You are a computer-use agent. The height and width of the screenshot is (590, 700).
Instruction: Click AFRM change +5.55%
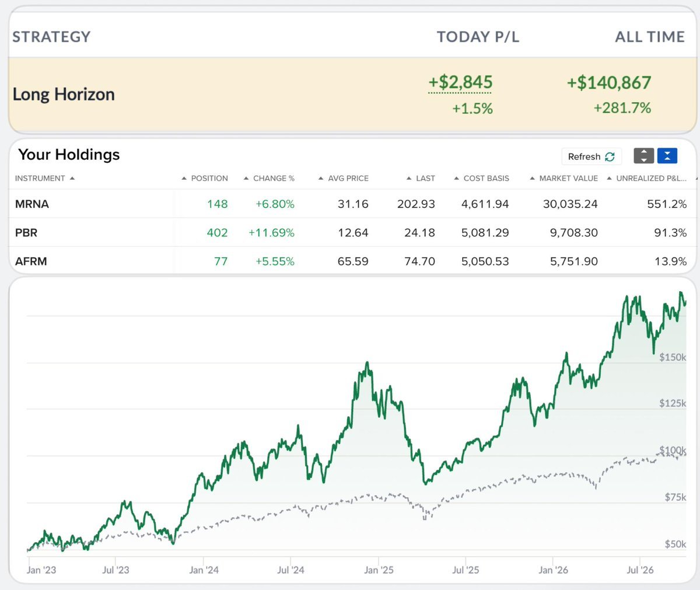click(275, 261)
